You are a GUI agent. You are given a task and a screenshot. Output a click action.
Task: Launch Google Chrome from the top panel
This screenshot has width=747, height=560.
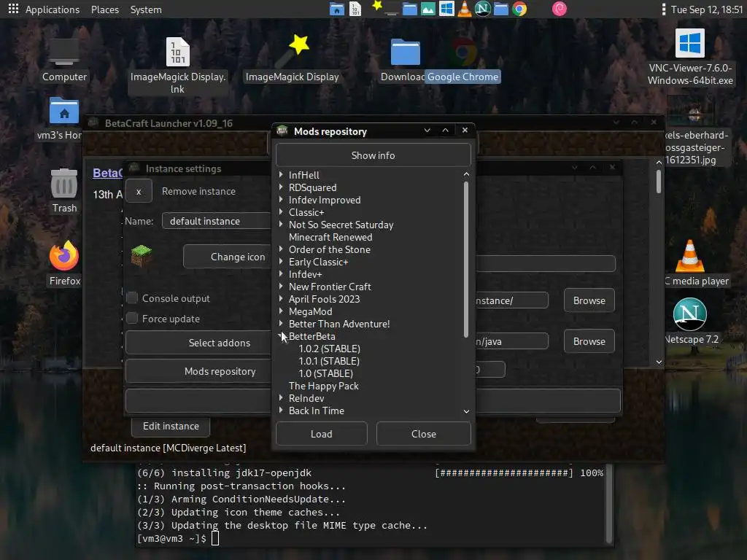click(x=519, y=9)
